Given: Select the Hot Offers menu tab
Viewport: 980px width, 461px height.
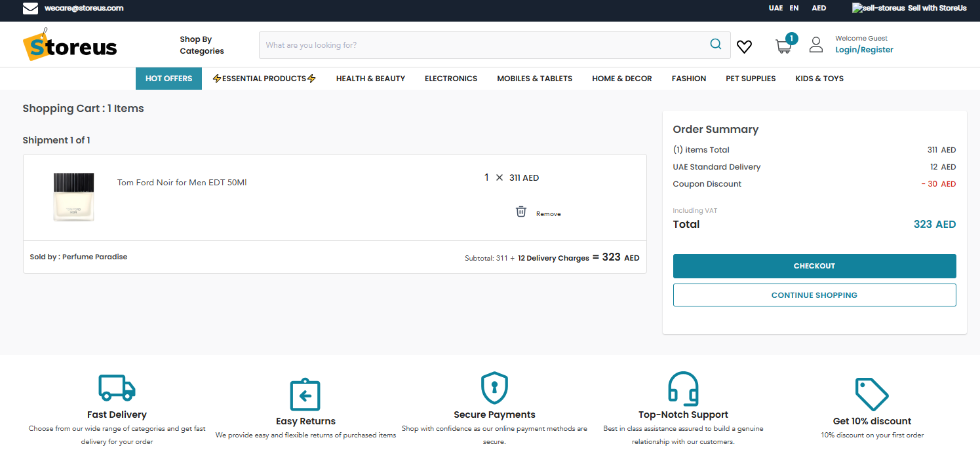Looking at the screenshot, I should (x=168, y=79).
